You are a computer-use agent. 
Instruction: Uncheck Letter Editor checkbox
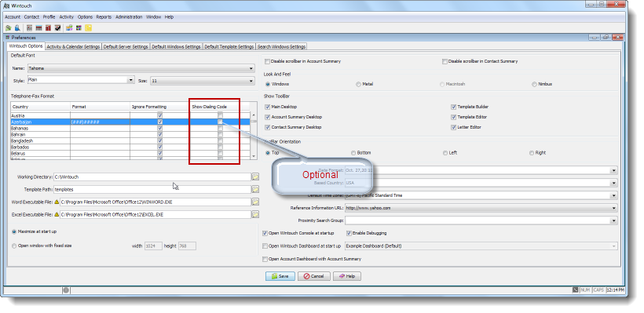tap(453, 127)
